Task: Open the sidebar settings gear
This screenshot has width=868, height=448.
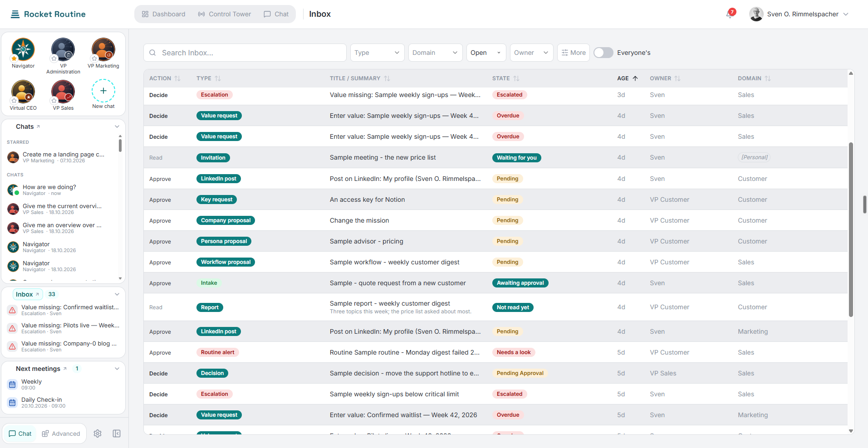Action: 98,433
